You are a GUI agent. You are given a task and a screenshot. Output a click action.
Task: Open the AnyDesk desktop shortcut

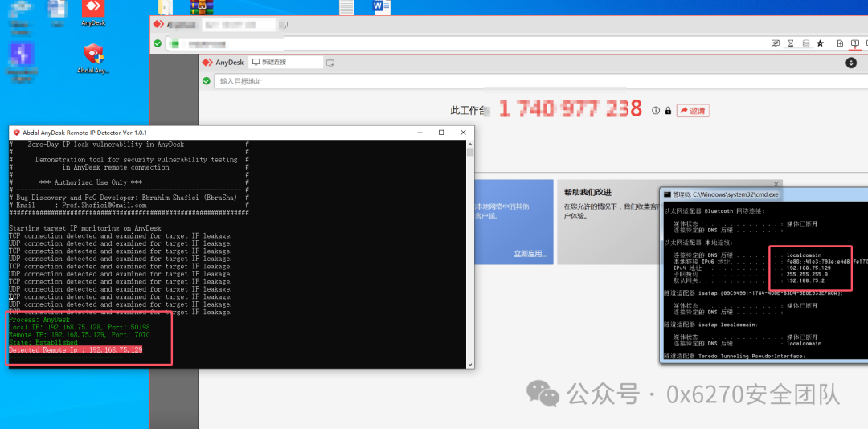(93, 12)
